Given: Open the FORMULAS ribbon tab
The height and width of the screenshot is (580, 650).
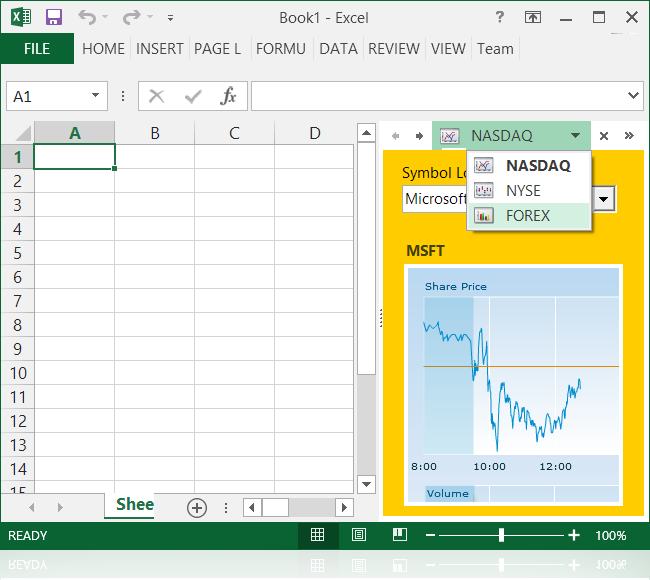Looking at the screenshot, I should point(281,49).
